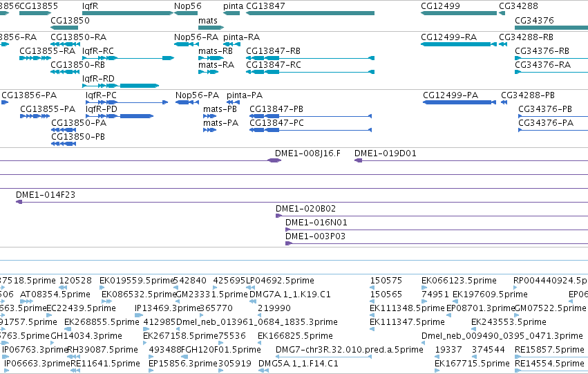Click EST EK243553.5prime
The height and width of the screenshot is (374, 588).
[x=509, y=322]
